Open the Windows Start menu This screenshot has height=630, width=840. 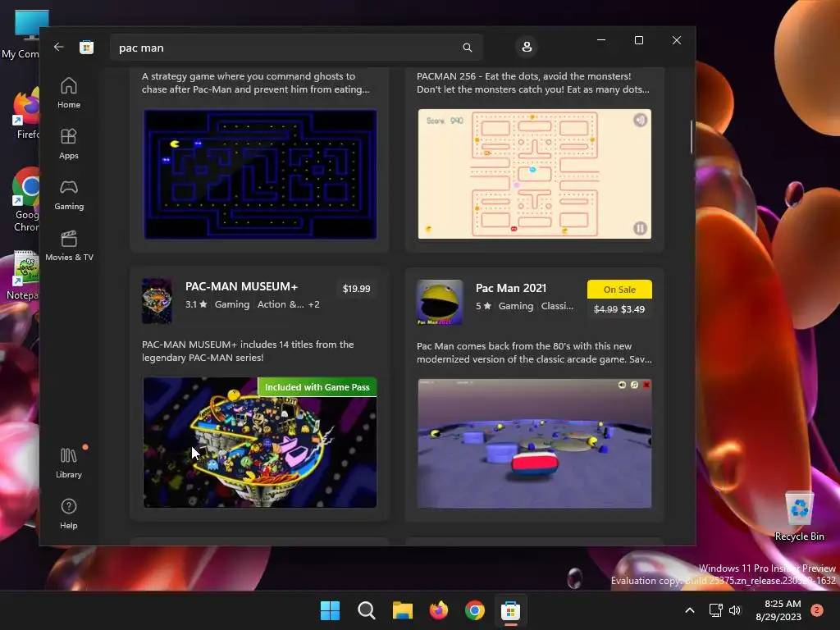pyautogui.click(x=330, y=610)
